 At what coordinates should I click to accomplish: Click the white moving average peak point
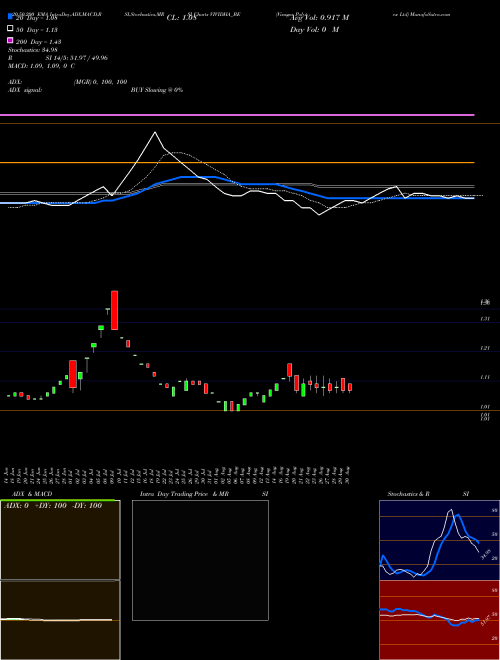point(155,133)
